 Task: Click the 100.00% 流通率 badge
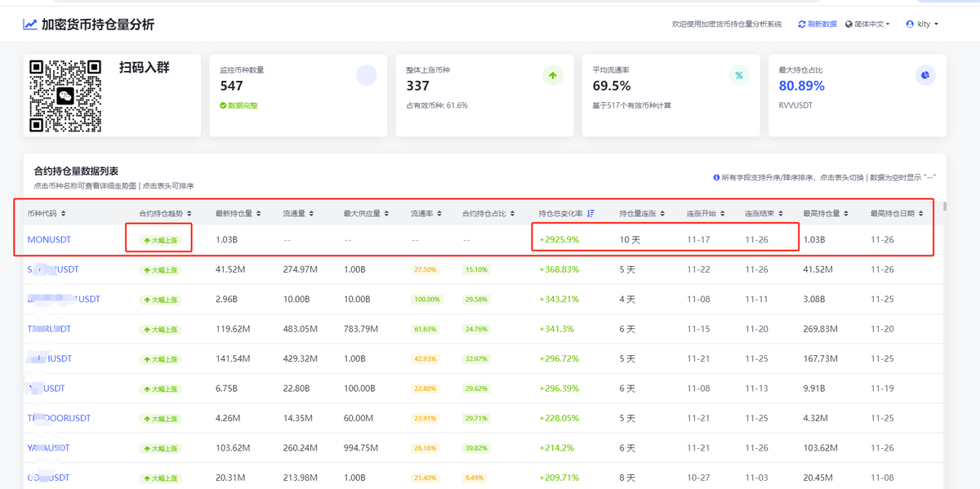pyautogui.click(x=425, y=300)
